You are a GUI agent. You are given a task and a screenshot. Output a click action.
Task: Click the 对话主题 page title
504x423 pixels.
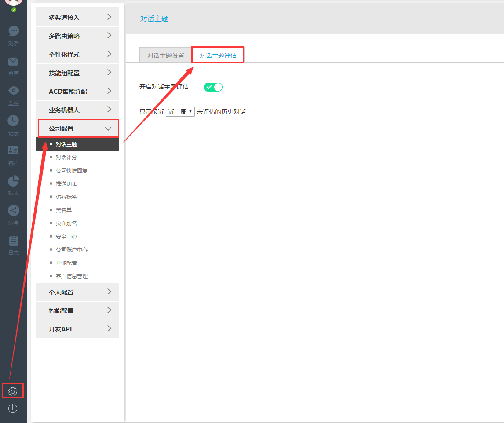pyautogui.click(x=154, y=18)
